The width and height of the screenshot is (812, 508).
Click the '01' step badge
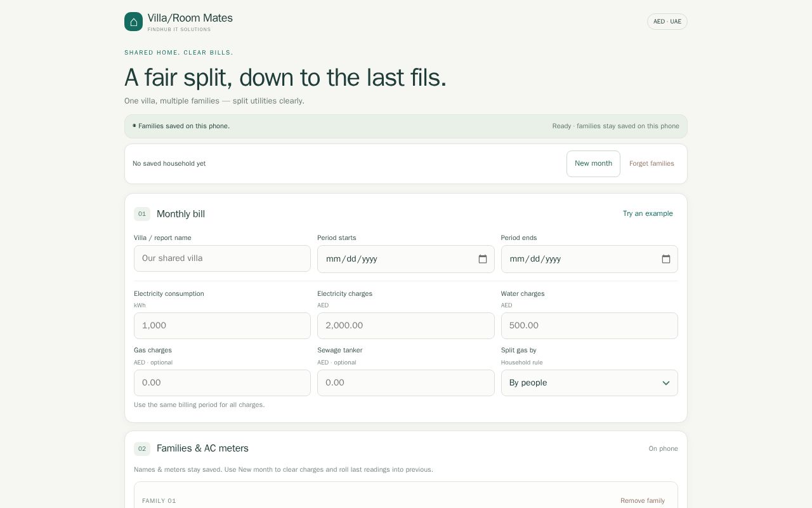pos(142,214)
